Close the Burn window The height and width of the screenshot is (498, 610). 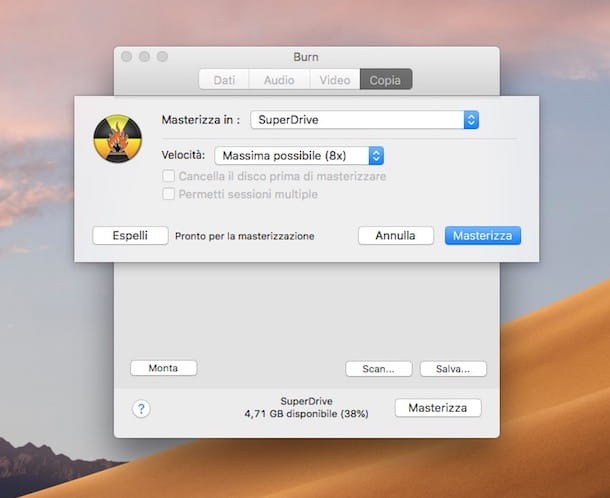click(x=128, y=57)
